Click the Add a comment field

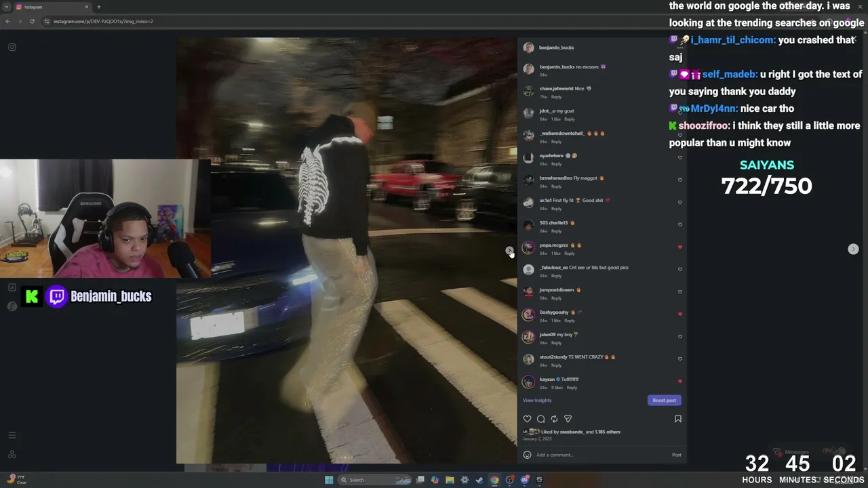pyautogui.click(x=601, y=455)
